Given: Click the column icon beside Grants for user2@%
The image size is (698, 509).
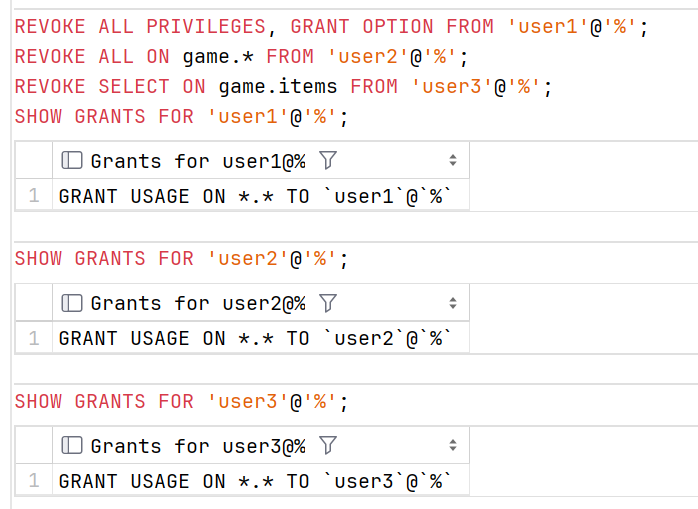Looking at the screenshot, I should point(72,303).
